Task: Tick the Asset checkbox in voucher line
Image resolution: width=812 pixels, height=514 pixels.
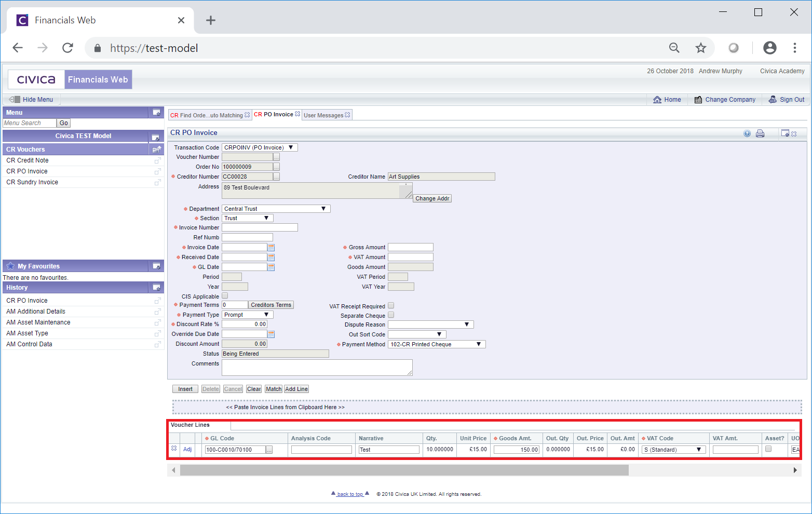Action: 768,449
